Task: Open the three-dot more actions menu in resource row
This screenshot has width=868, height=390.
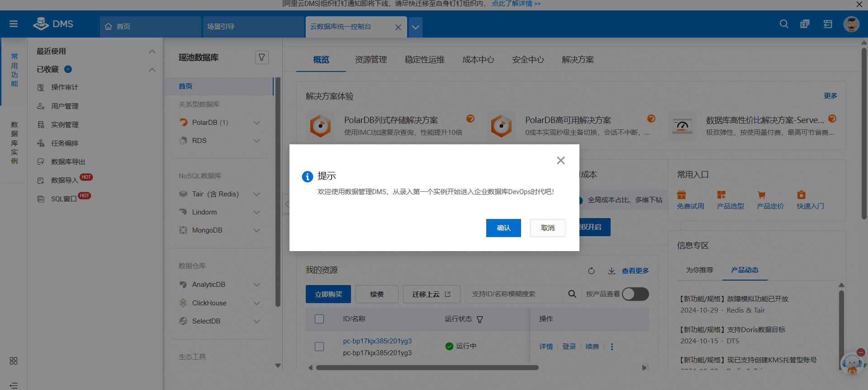Action: [x=612, y=347]
